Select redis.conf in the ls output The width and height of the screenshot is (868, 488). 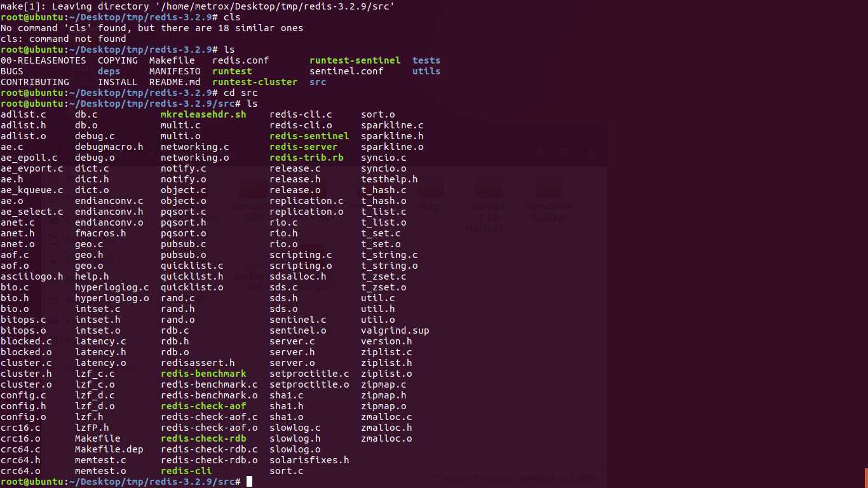click(x=241, y=60)
